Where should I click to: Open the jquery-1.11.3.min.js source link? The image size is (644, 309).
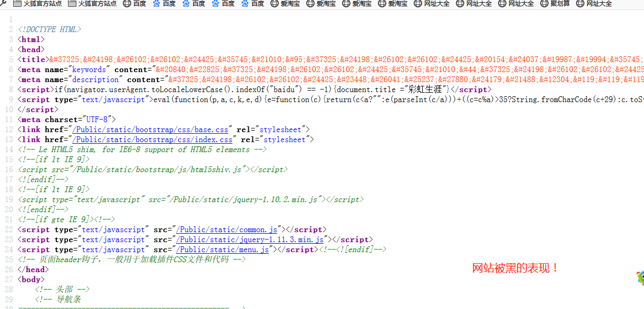click(250, 240)
